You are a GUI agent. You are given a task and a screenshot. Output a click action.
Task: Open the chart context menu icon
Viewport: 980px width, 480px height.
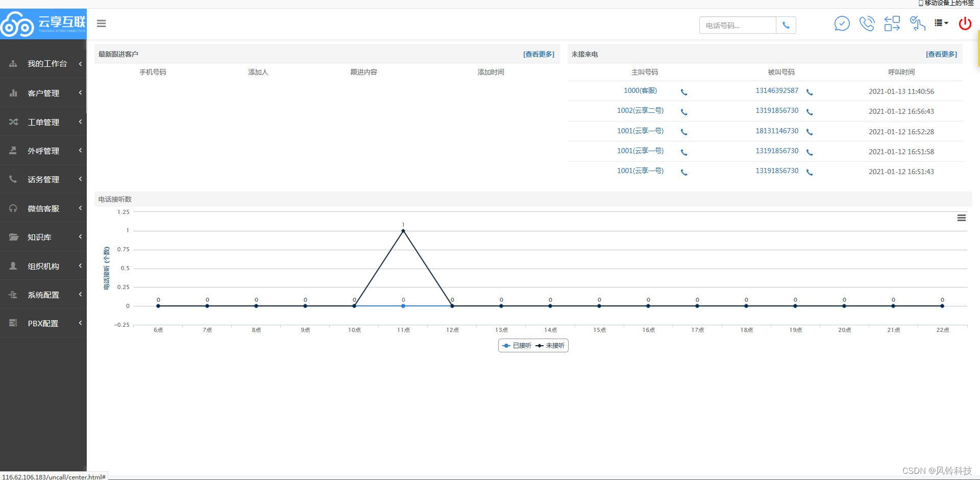point(962,218)
